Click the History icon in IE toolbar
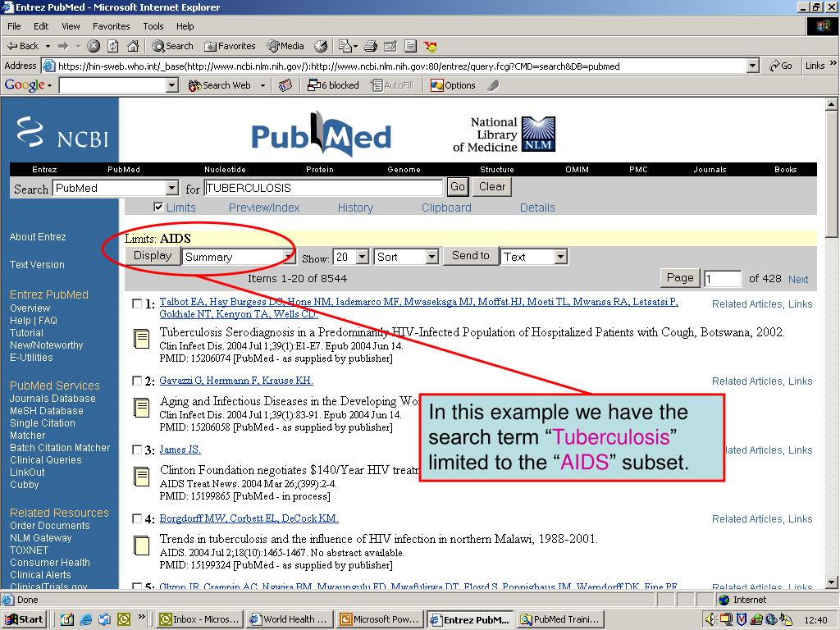The height and width of the screenshot is (630, 840). [321, 46]
